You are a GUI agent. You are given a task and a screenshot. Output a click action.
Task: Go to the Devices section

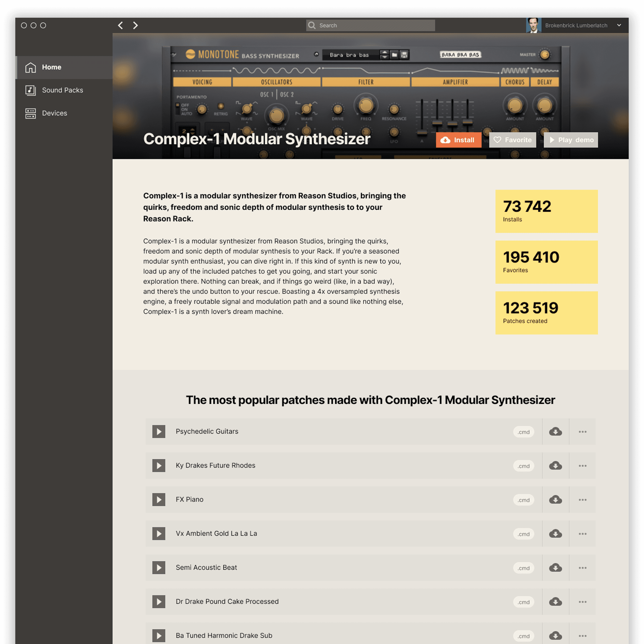pyautogui.click(x=54, y=113)
